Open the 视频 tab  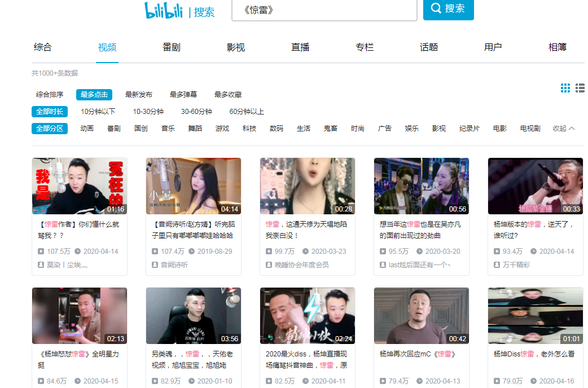(107, 47)
